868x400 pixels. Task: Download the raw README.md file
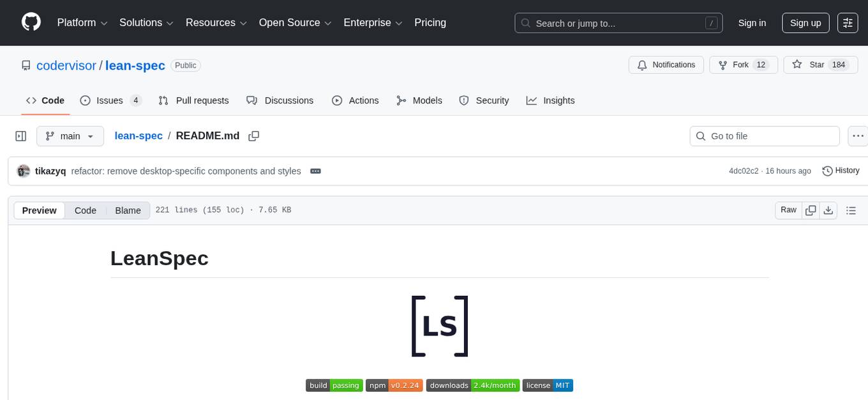pyautogui.click(x=828, y=210)
